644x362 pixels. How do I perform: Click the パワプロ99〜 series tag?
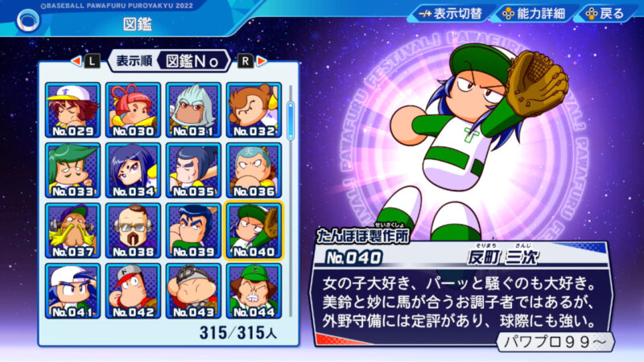(x=555, y=341)
